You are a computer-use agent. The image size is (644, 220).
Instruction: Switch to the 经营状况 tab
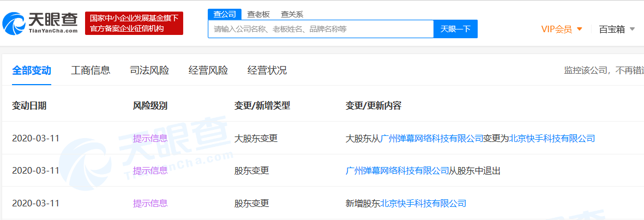coord(267,70)
